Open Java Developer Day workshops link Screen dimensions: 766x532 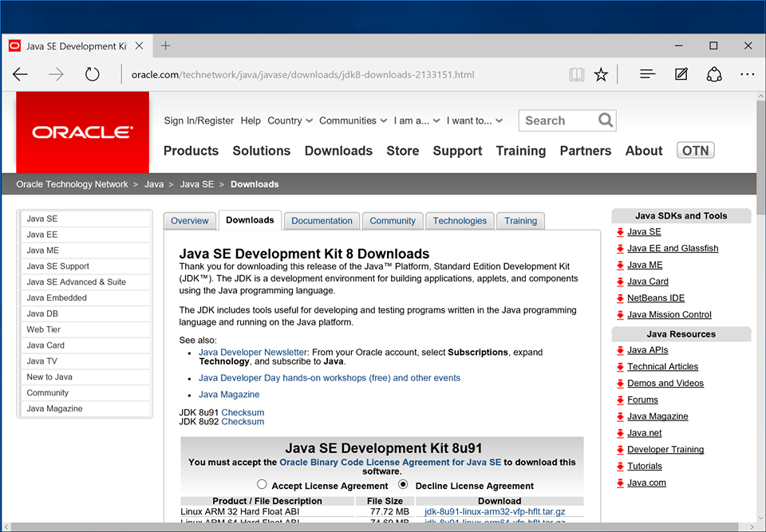tap(330, 378)
